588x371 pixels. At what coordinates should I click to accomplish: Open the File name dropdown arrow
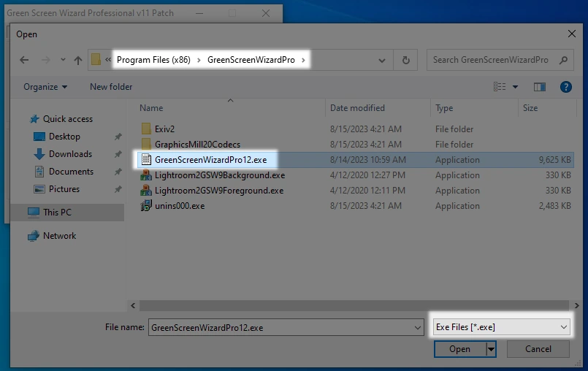pyautogui.click(x=417, y=328)
